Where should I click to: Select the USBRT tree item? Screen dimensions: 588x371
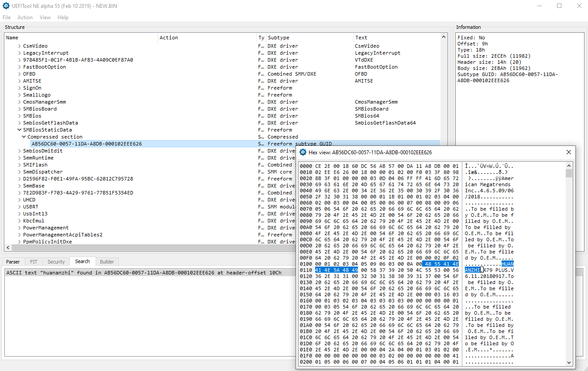(x=31, y=207)
